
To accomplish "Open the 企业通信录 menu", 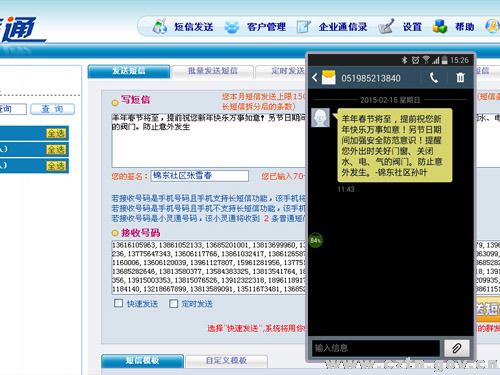I will [343, 27].
